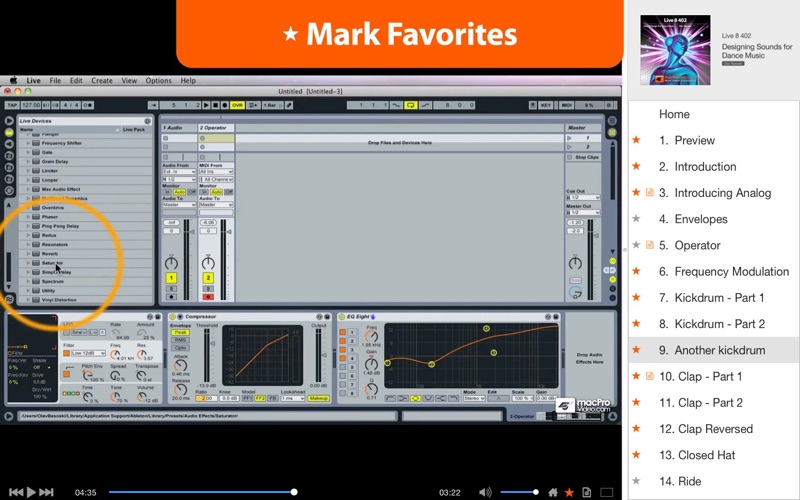Image resolution: width=800 pixels, height=500 pixels.
Task: Click the TAP tempo button
Action: click(x=12, y=105)
